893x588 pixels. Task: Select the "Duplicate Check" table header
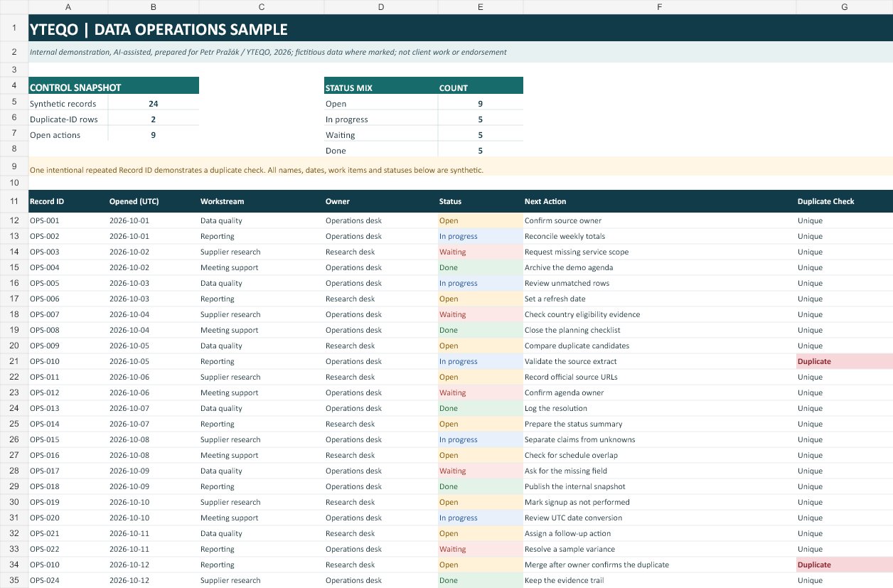click(845, 201)
